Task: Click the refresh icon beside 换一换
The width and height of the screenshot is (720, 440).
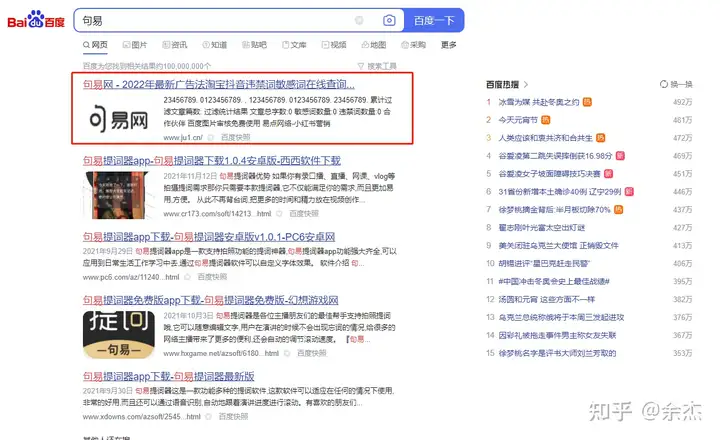Action: coord(664,84)
